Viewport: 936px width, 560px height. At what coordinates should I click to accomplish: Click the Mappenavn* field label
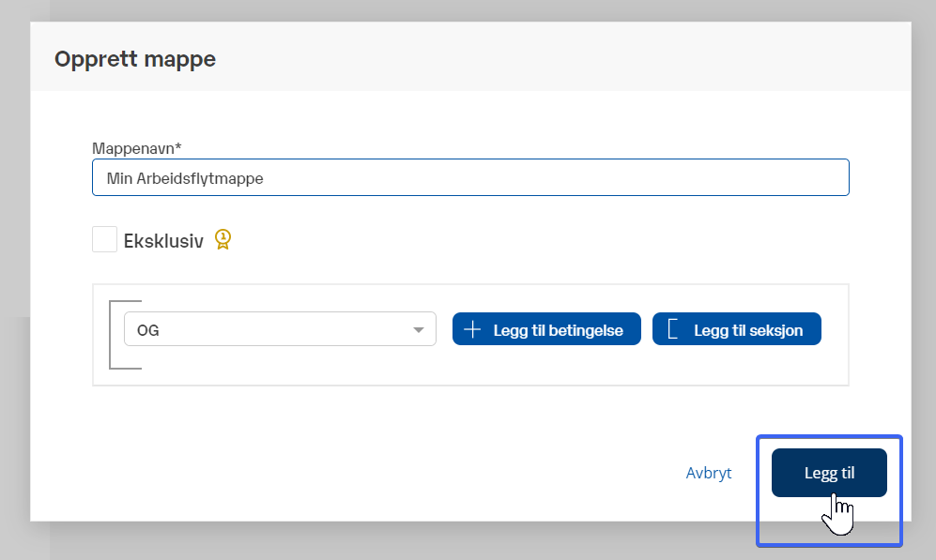pyautogui.click(x=137, y=148)
